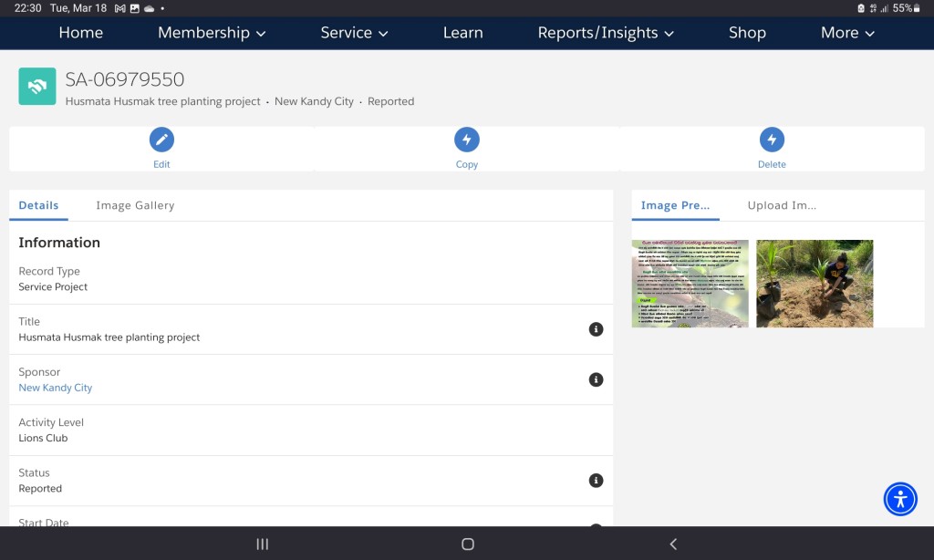
Task: Tap the Android home navigation button
Action: 468,544
